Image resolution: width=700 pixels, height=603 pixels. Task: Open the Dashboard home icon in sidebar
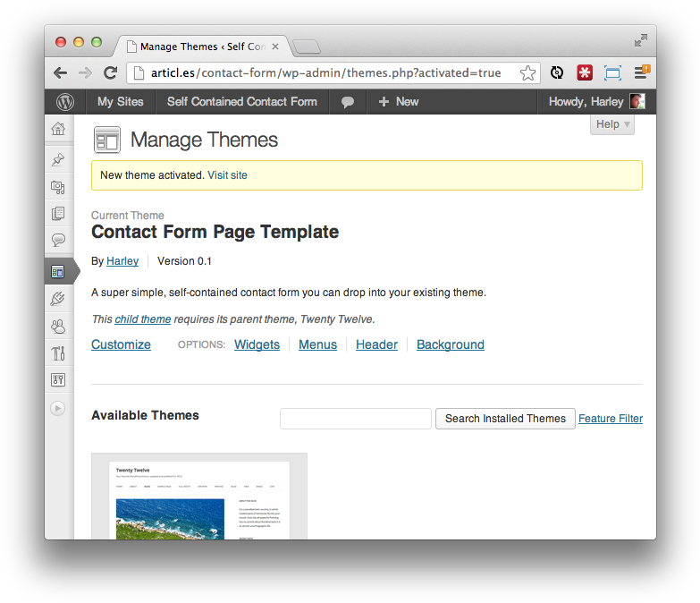[x=58, y=129]
